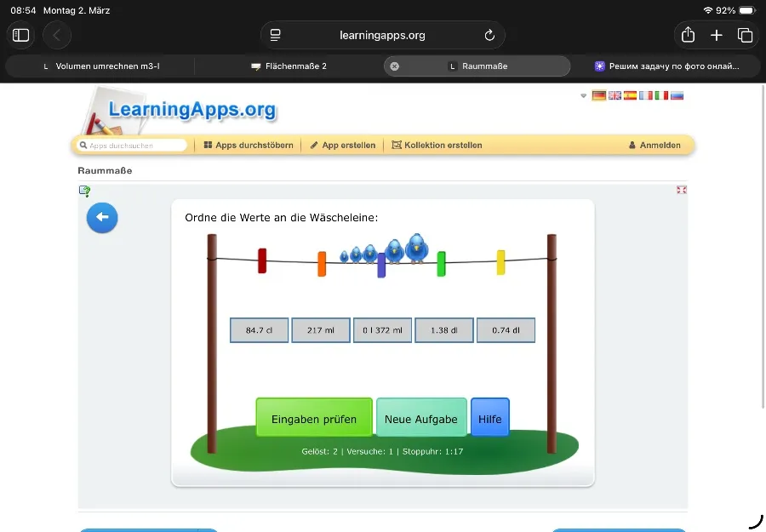Open App erstellen menu item
The image size is (766, 532).
tap(343, 145)
